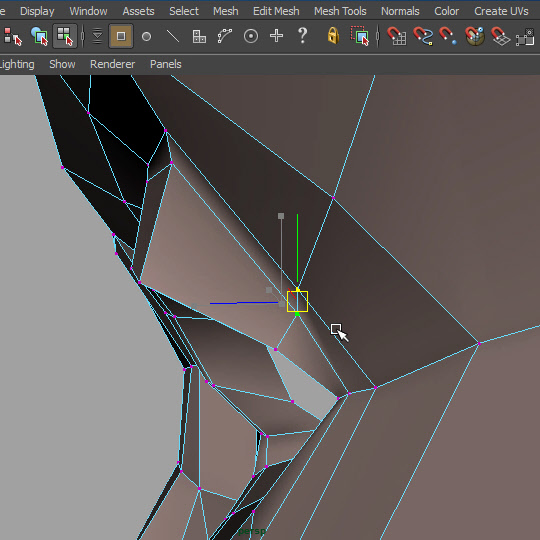
Task: Enable snap to grids magnet icon
Action: 396,36
